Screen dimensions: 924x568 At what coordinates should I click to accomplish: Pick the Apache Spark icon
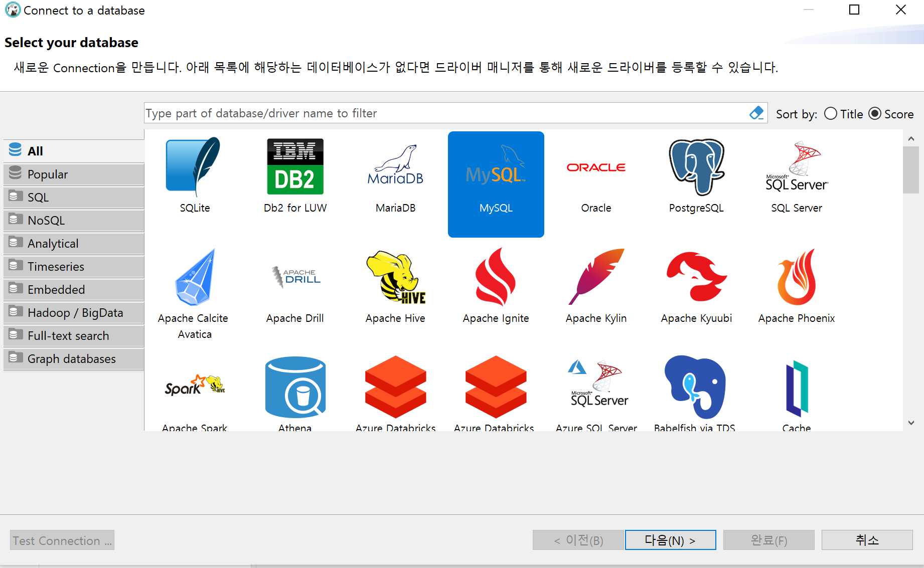[x=195, y=386]
